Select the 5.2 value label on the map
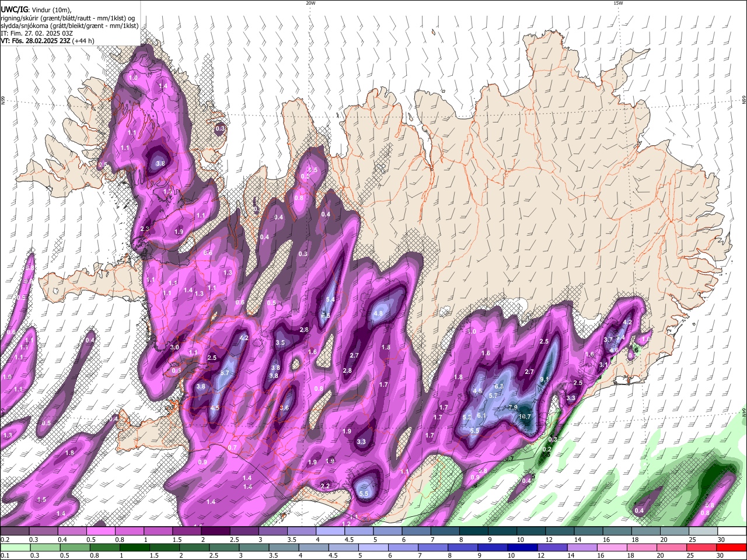The height and width of the screenshot is (560, 747). [467, 418]
